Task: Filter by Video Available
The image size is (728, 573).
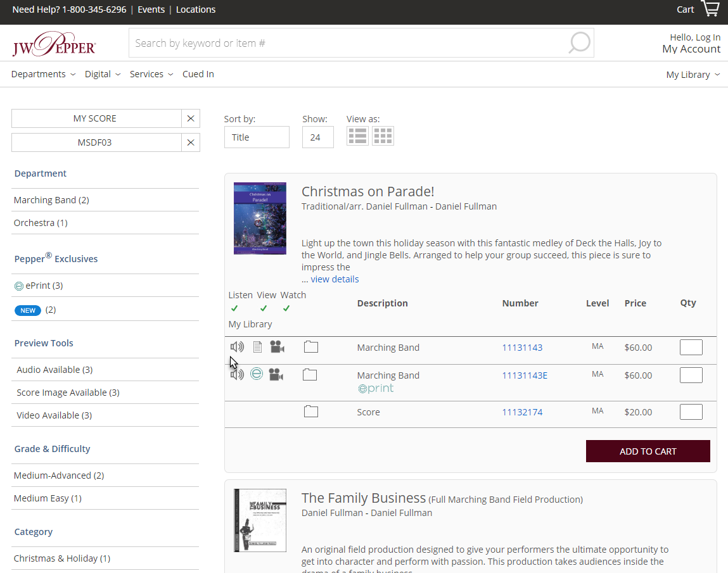Action: click(x=54, y=415)
